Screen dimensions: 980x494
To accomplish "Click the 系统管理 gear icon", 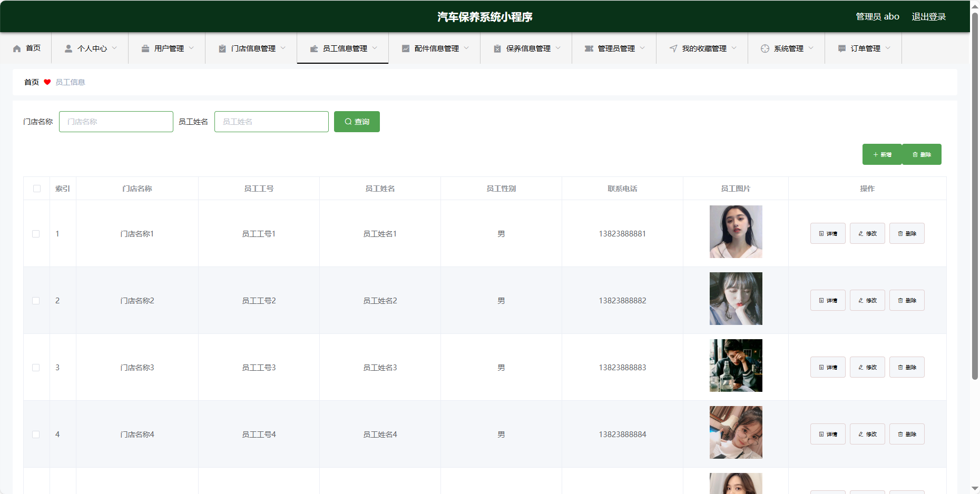I will tap(765, 48).
